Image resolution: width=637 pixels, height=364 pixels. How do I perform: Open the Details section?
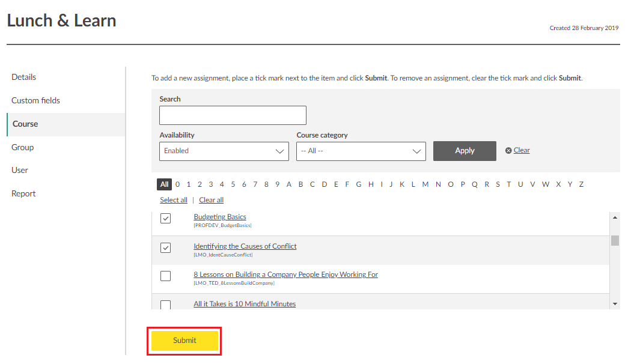24,77
